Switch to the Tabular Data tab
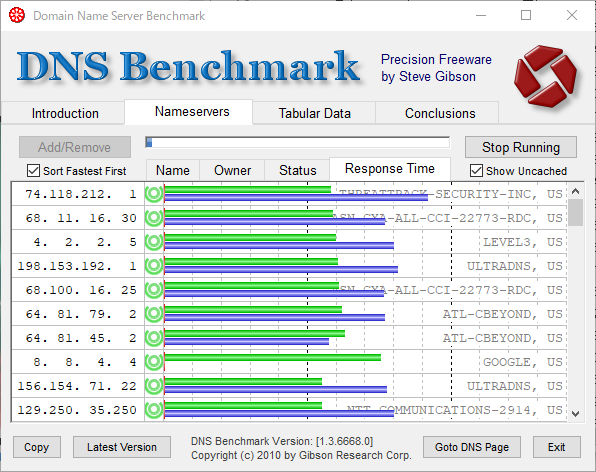 [314, 113]
